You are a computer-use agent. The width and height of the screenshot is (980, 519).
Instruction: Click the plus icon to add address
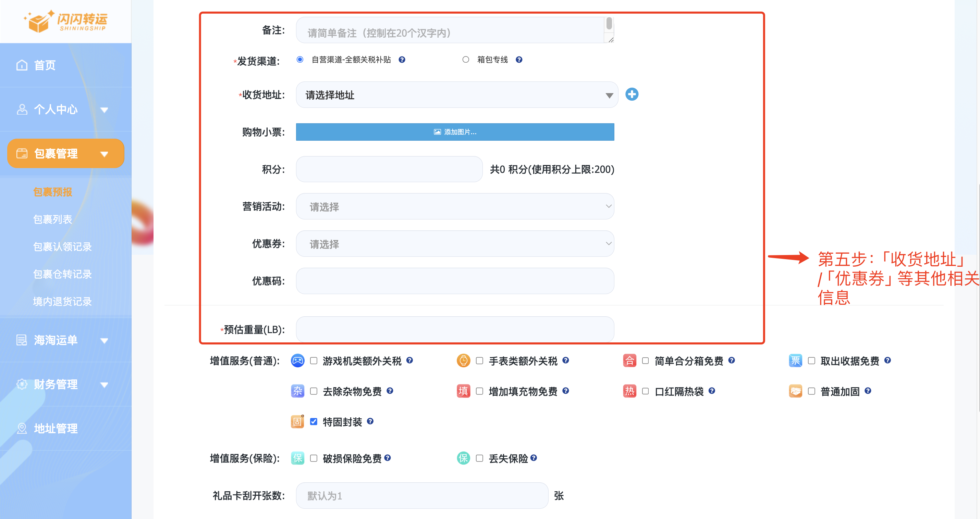pos(632,94)
